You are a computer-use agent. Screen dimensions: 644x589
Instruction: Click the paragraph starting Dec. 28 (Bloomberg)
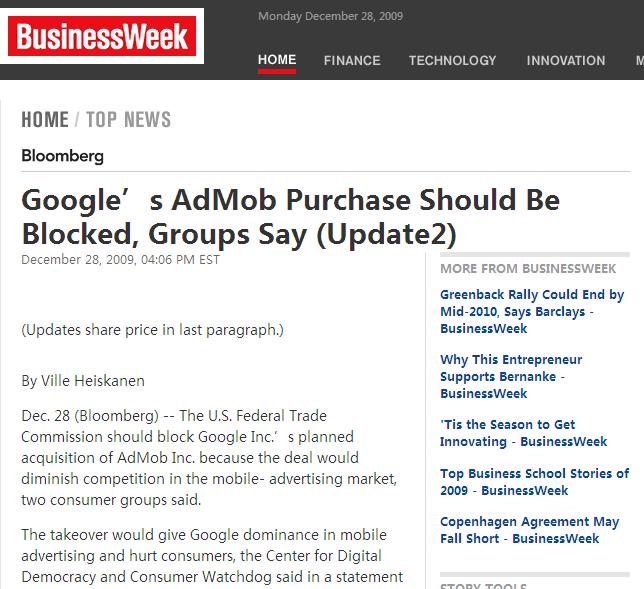(209, 458)
